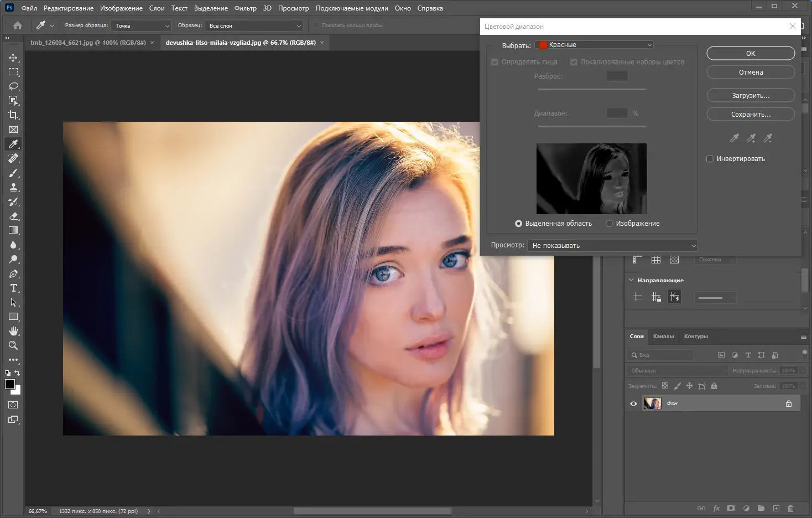Select the Lasso tool
Viewport: 812px width, 518px height.
[x=13, y=87]
